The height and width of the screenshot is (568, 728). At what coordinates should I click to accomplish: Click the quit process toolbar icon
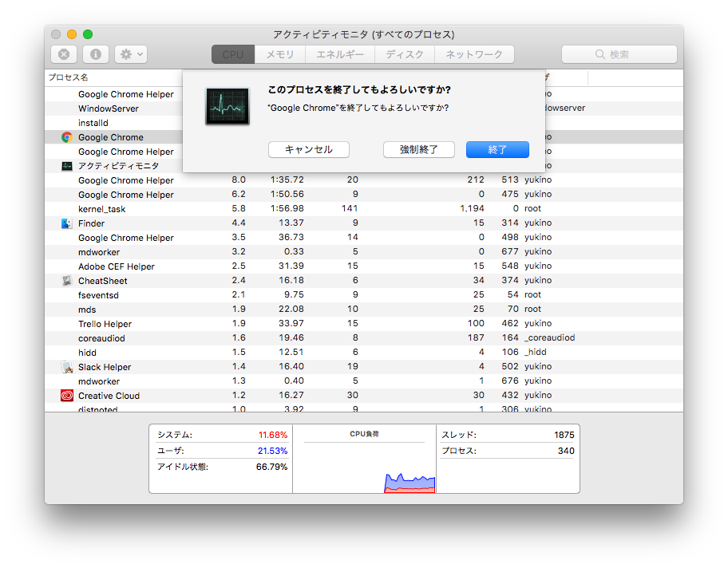tap(64, 54)
